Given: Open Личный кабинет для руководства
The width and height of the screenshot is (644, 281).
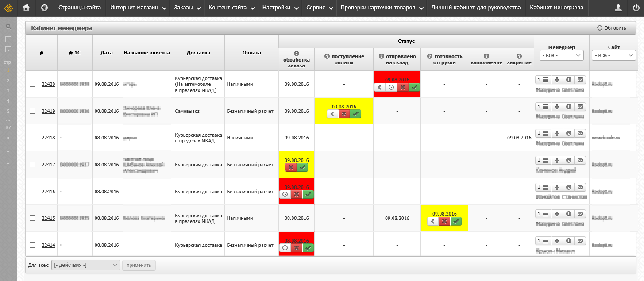Looking at the screenshot, I should pyautogui.click(x=476, y=8).
